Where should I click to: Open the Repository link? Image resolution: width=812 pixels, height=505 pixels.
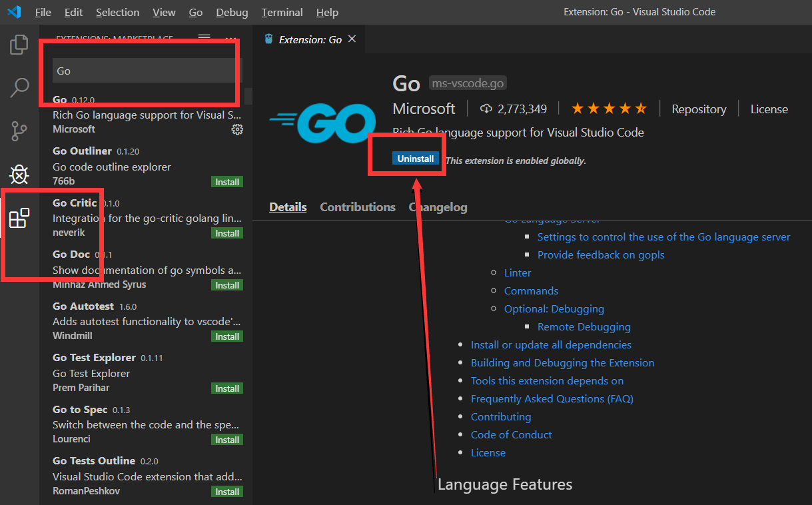[699, 109]
